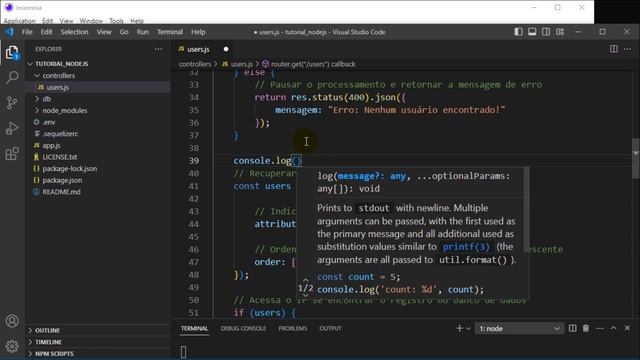Click the controllers breadcrumb segment
This screenshot has height=360, width=640.
(x=195, y=64)
